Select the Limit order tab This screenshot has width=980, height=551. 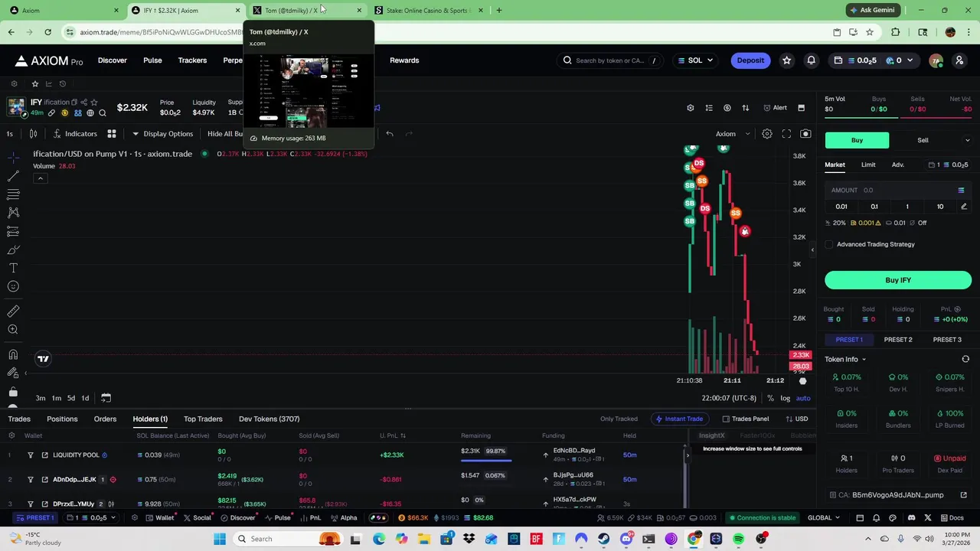868,165
